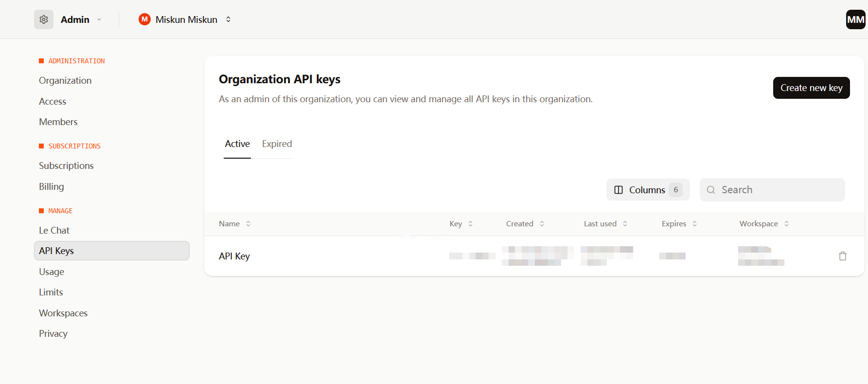868x384 pixels.
Task: Click the SUBSCRIPTIONS section label
Action: (74, 146)
